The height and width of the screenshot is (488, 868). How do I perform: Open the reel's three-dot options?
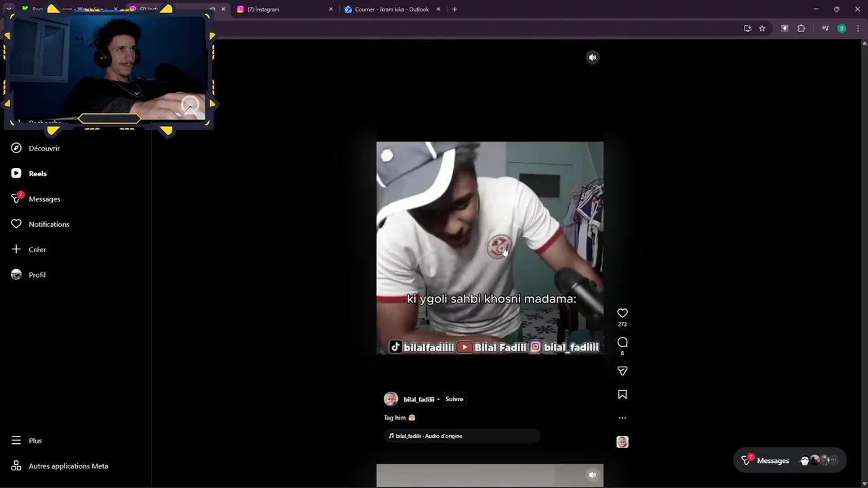(623, 418)
